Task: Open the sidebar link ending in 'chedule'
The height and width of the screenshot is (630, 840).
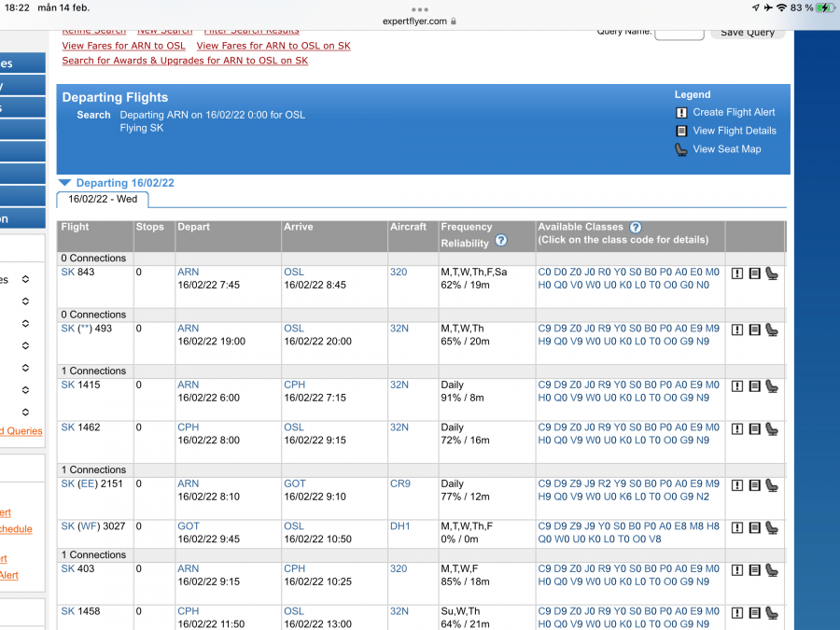Action: [16, 529]
